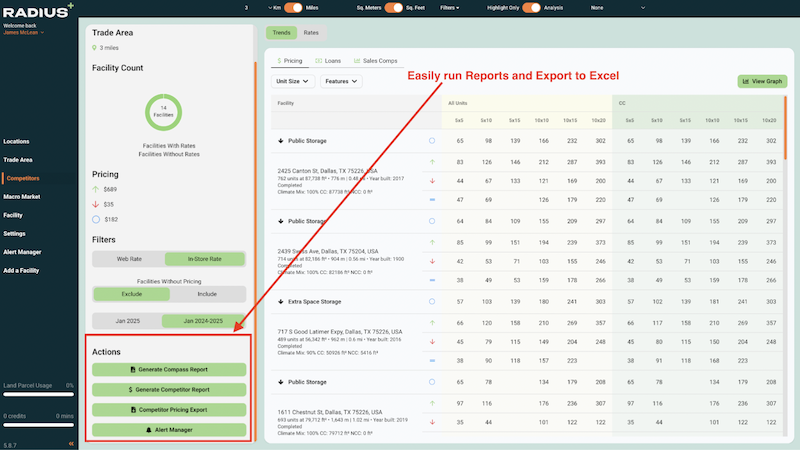This screenshot has height=450, width=800.
Task: Open the View Graph button
Action: [762, 81]
